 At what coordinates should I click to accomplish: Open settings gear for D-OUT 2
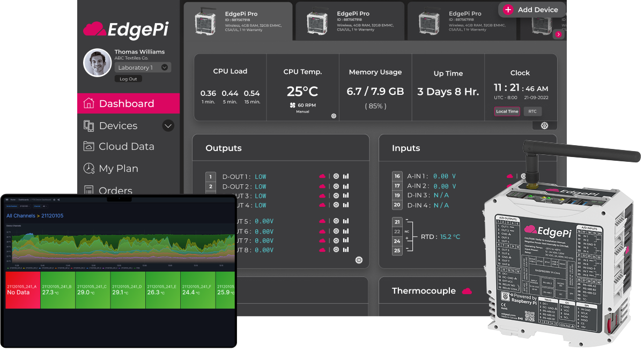pos(336,186)
